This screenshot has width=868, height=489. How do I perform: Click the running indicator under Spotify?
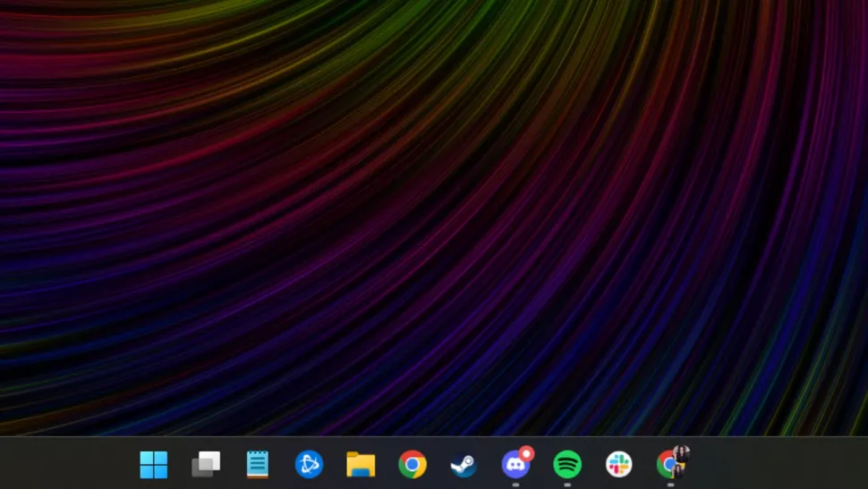567,485
